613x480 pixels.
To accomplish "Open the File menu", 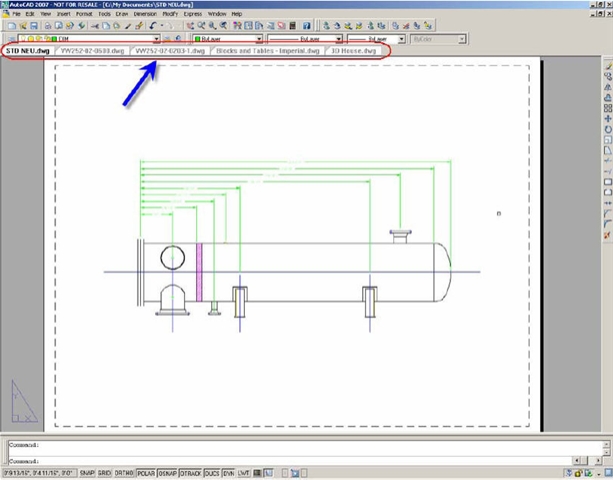I will 16,14.
